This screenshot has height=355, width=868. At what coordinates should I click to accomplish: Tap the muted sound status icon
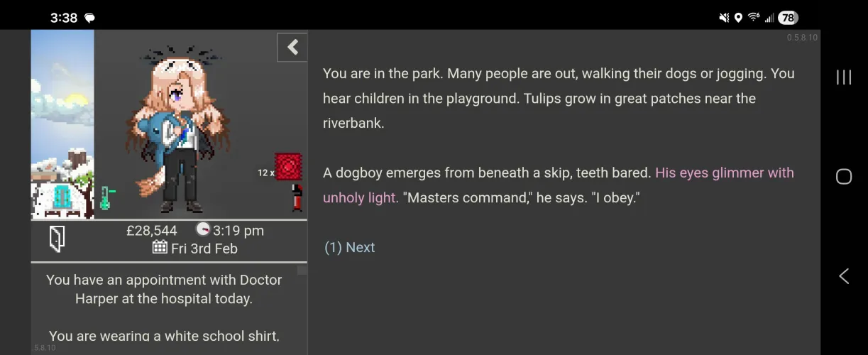(724, 18)
